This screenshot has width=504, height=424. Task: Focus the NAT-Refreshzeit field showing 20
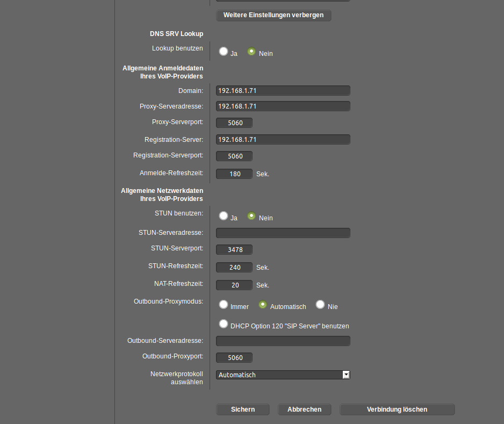click(234, 285)
